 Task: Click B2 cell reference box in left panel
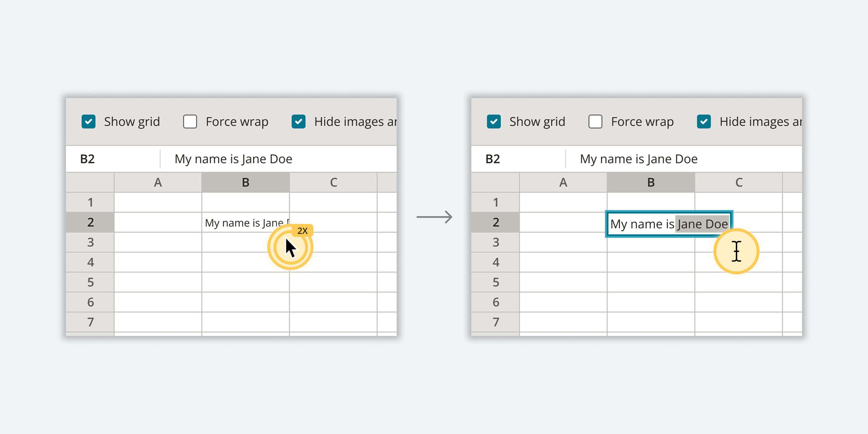(88, 159)
